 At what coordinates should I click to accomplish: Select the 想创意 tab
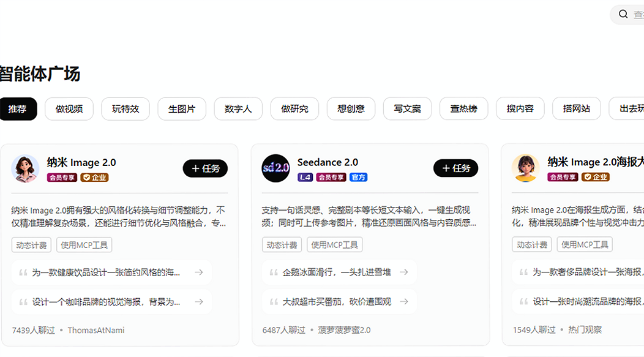(x=351, y=109)
